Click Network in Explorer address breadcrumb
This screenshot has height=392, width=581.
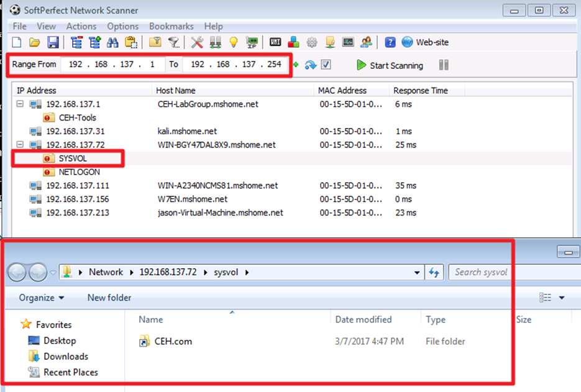[106, 272]
